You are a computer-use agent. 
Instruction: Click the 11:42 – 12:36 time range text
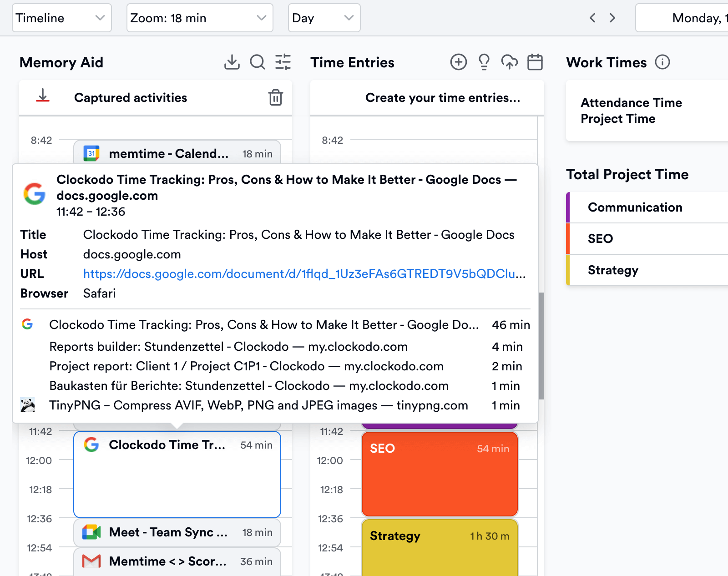tap(91, 212)
